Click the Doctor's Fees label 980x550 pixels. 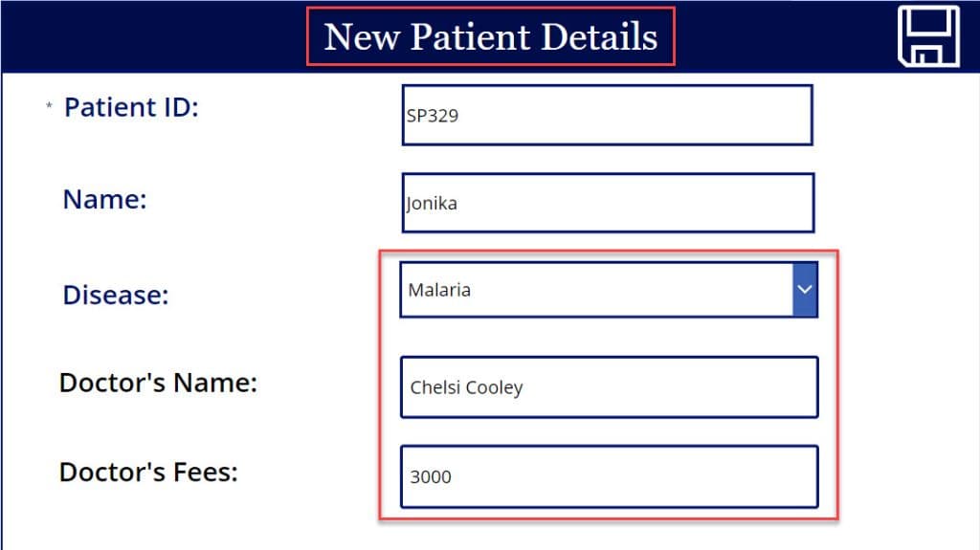pyautogui.click(x=148, y=472)
